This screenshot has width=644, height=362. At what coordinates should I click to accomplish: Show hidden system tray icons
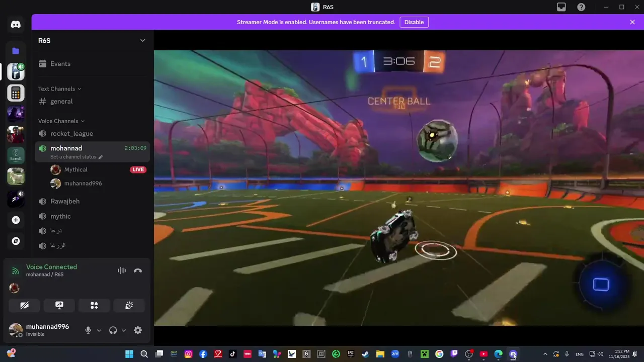[545, 354]
